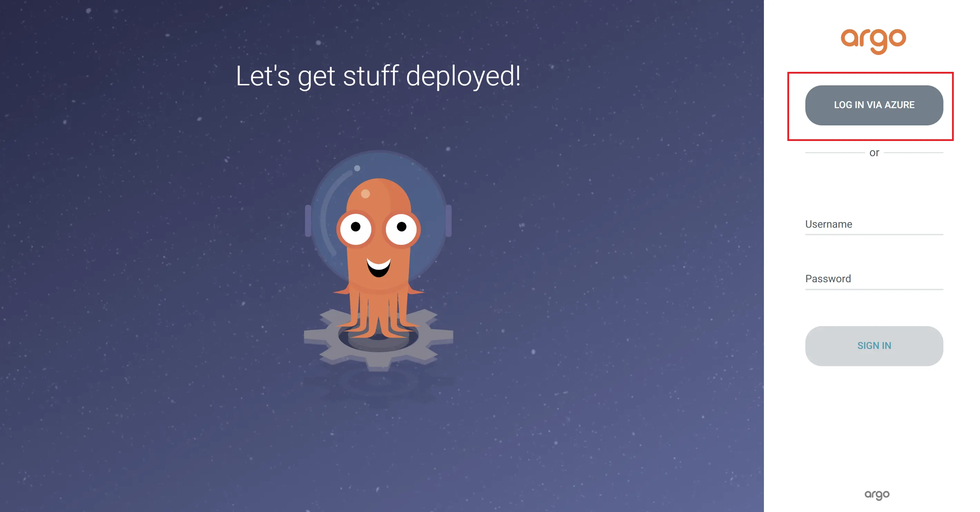Click the "or" separator text

[x=874, y=153]
